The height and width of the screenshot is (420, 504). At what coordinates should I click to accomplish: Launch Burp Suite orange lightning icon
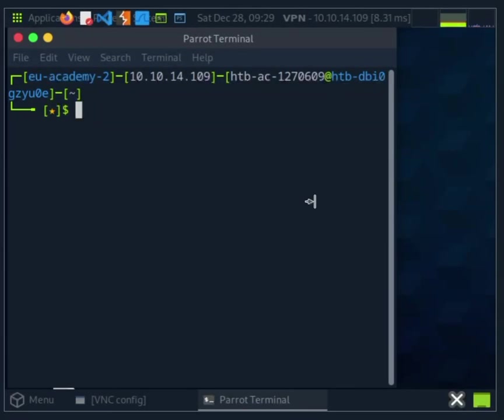124,18
